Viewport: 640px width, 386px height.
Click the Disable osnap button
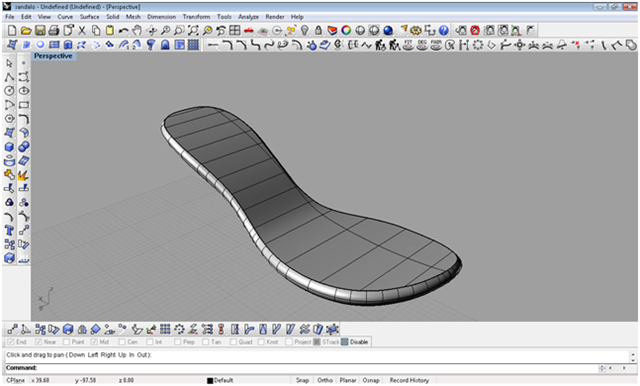(x=355, y=342)
